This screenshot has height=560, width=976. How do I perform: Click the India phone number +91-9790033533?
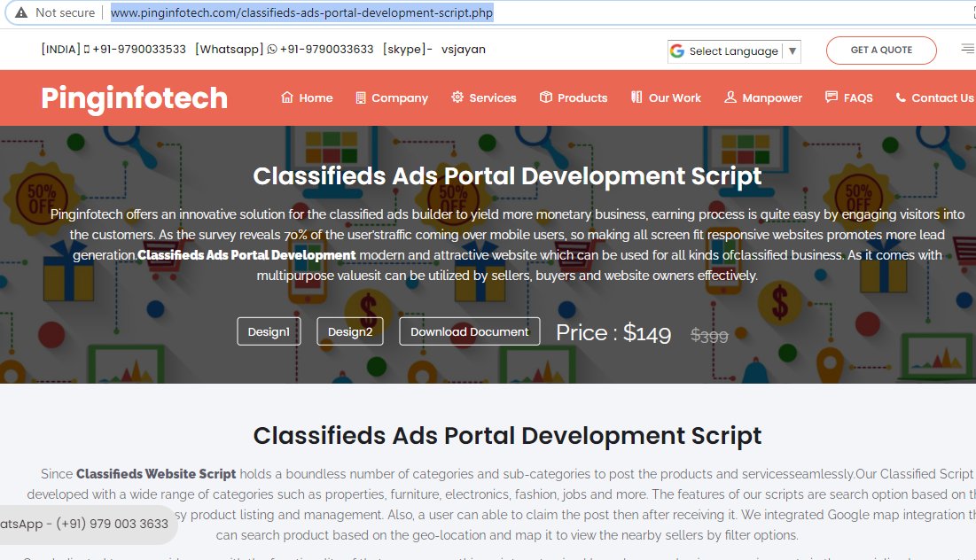point(139,49)
